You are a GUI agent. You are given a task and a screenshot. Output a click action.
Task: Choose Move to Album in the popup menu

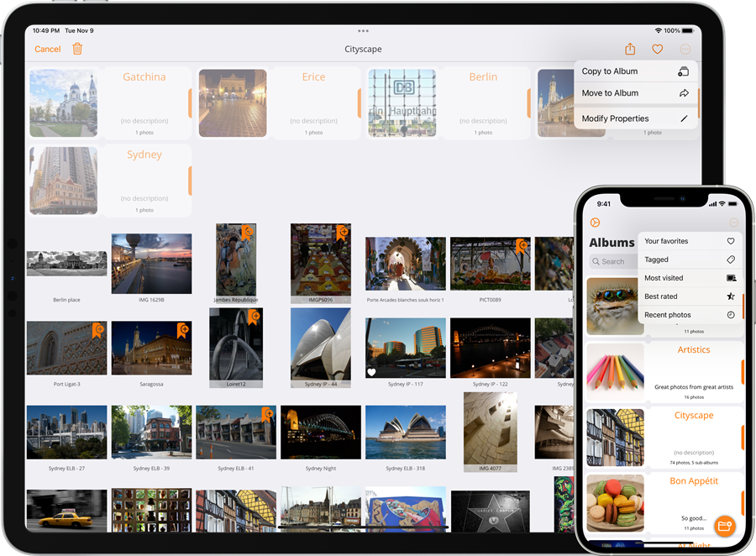point(636,93)
